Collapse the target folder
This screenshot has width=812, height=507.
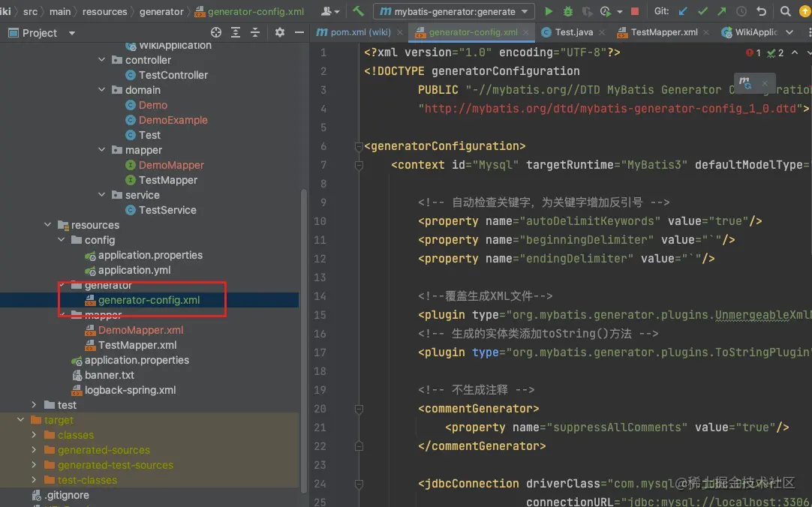[x=21, y=420]
